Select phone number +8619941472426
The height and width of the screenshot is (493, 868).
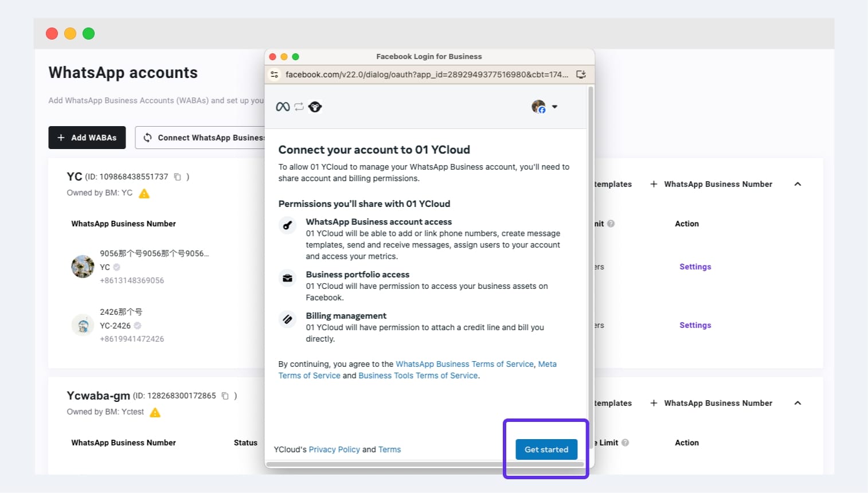pyautogui.click(x=132, y=339)
